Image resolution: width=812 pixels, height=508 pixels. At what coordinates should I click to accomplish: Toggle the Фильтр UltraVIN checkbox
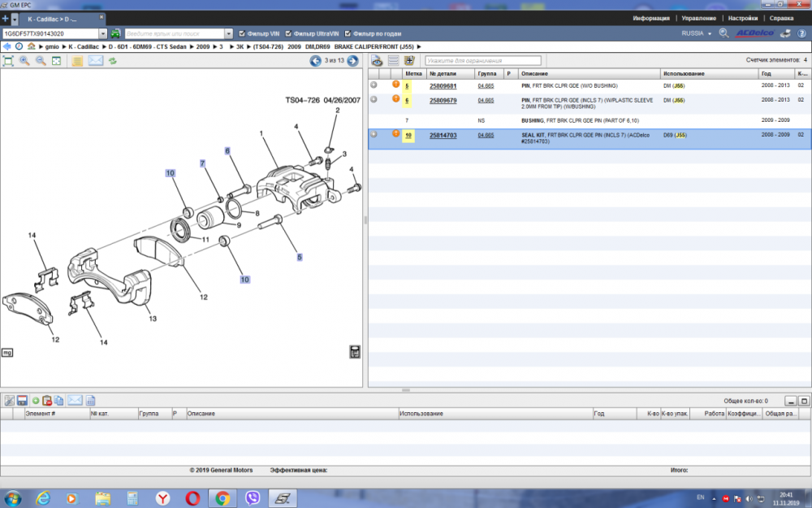(x=288, y=33)
